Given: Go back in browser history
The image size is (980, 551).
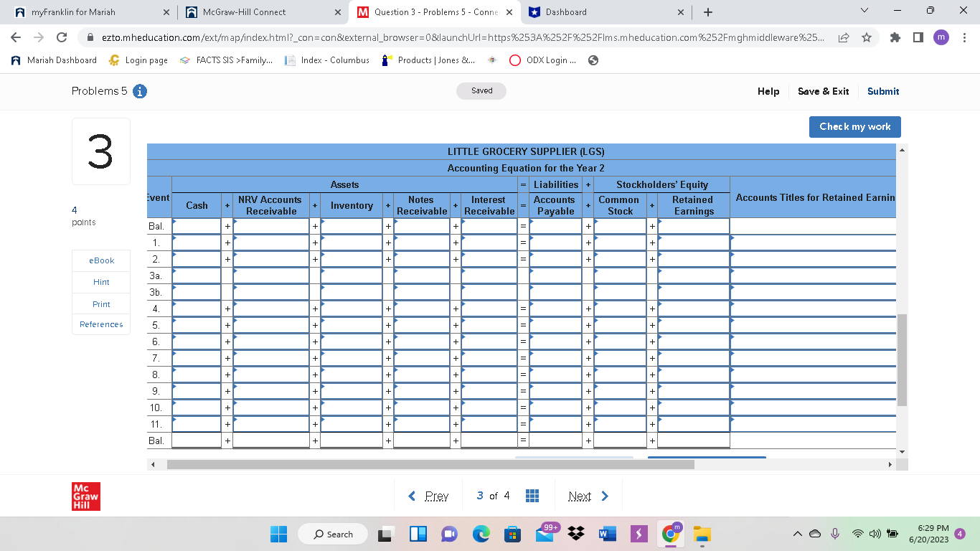Looking at the screenshot, I should (16, 37).
